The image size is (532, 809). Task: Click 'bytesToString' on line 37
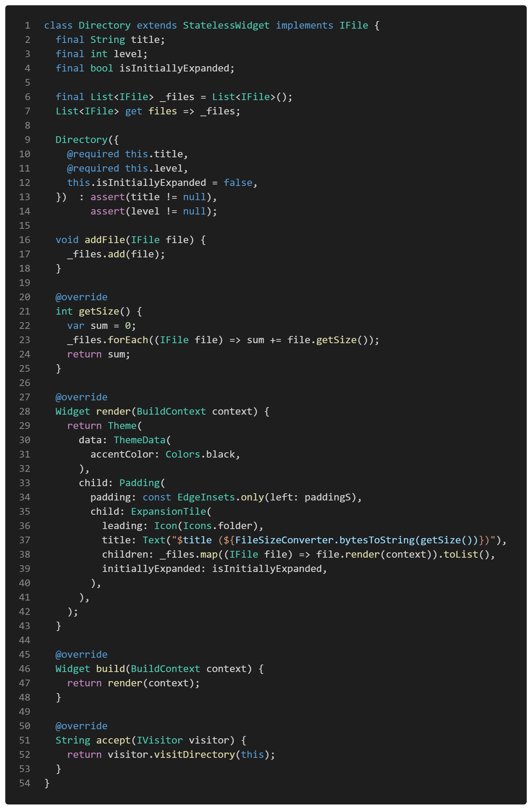(377, 540)
